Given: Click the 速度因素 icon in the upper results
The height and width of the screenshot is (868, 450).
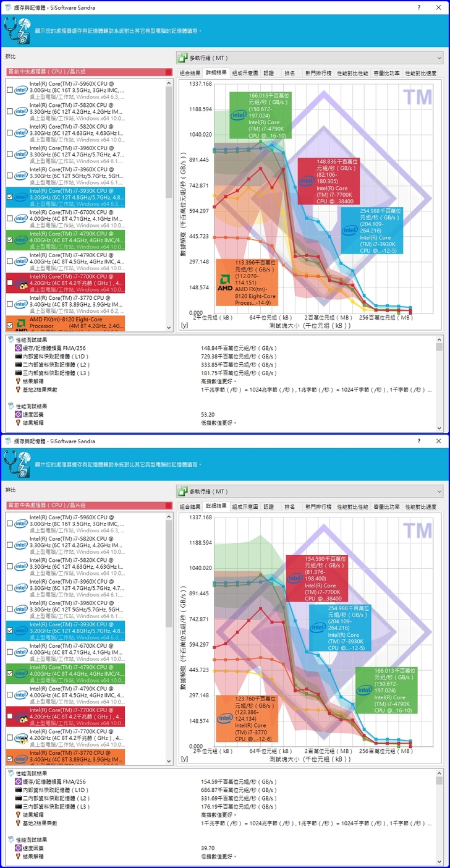Looking at the screenshot, I should [18, 414].
